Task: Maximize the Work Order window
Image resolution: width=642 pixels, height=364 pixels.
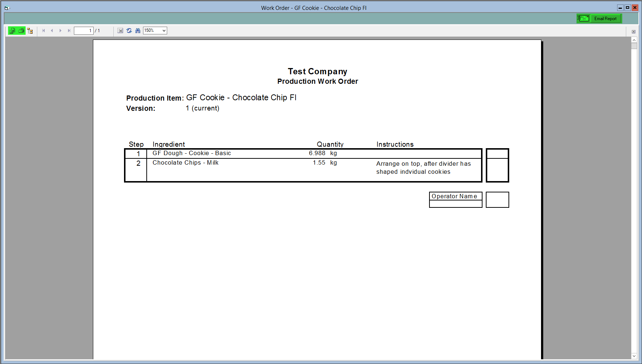Action: pyautogui.click(x=627, y=7)
